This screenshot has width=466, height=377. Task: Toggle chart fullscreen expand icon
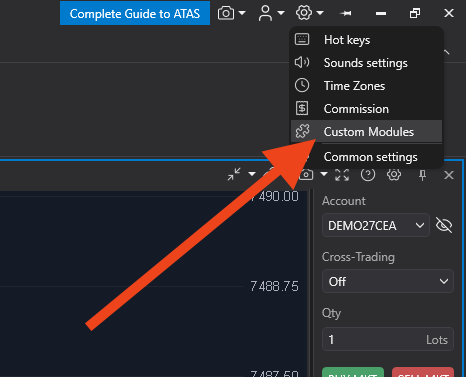click(x=342, y=174)
